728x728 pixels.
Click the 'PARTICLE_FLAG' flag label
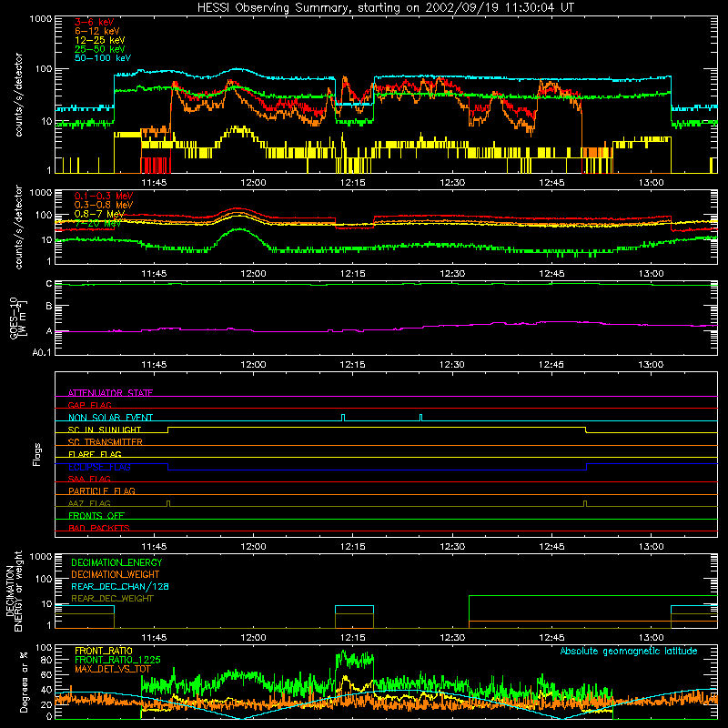(102, 490)
